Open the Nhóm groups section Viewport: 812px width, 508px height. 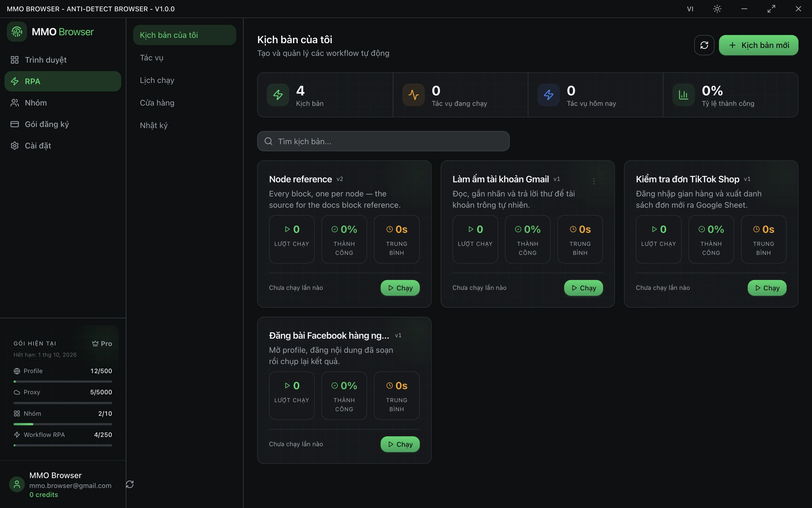(63, 103)
